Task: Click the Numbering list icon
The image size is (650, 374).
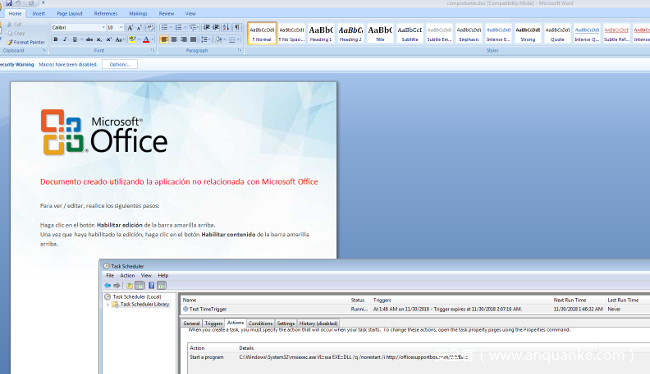Action: click(x=178, y=28)
